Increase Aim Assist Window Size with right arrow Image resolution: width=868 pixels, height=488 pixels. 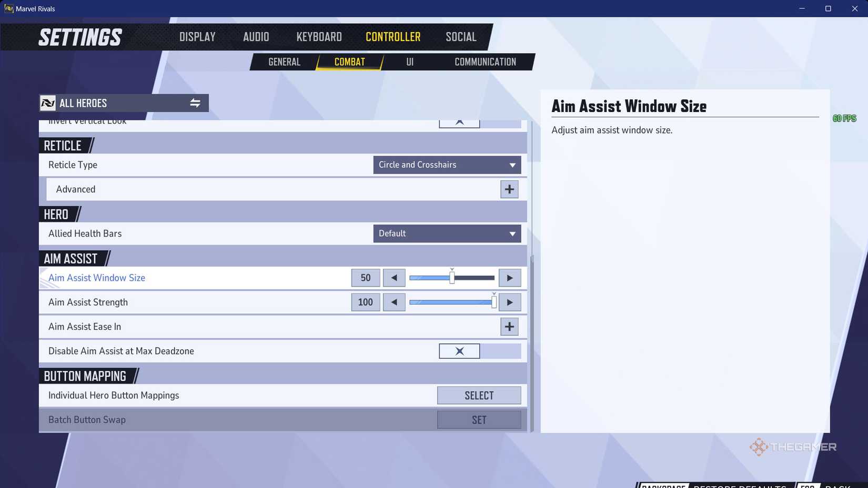pos(510,278)
